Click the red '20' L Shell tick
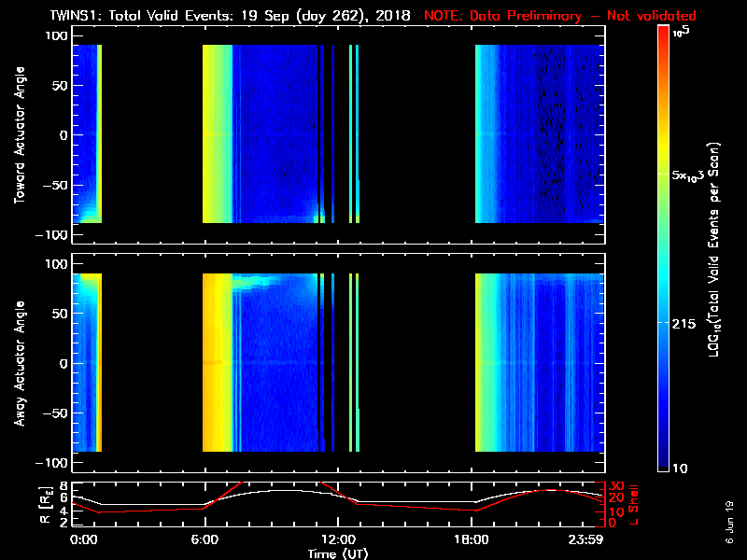 point(616,498)
